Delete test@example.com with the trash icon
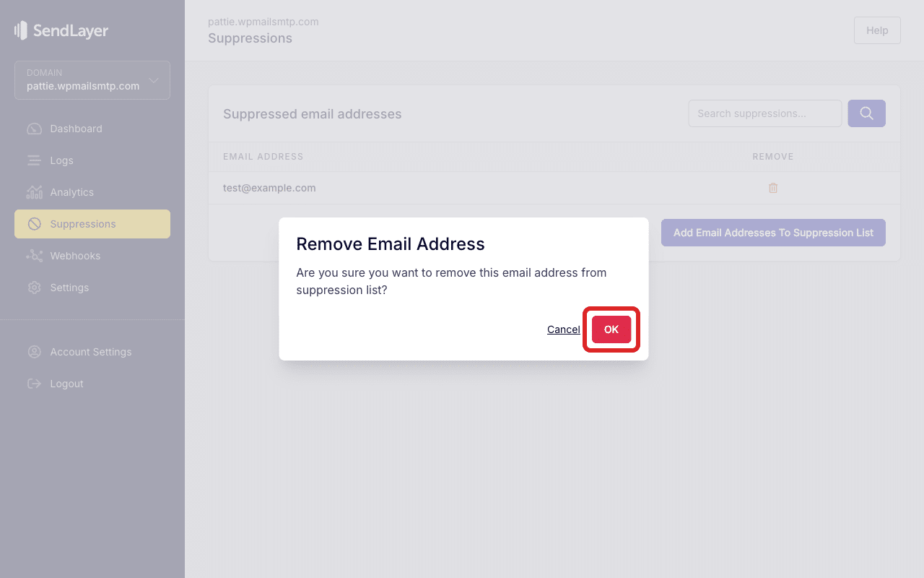The height and width of the screenshot is (578, 924). [773, 188]
